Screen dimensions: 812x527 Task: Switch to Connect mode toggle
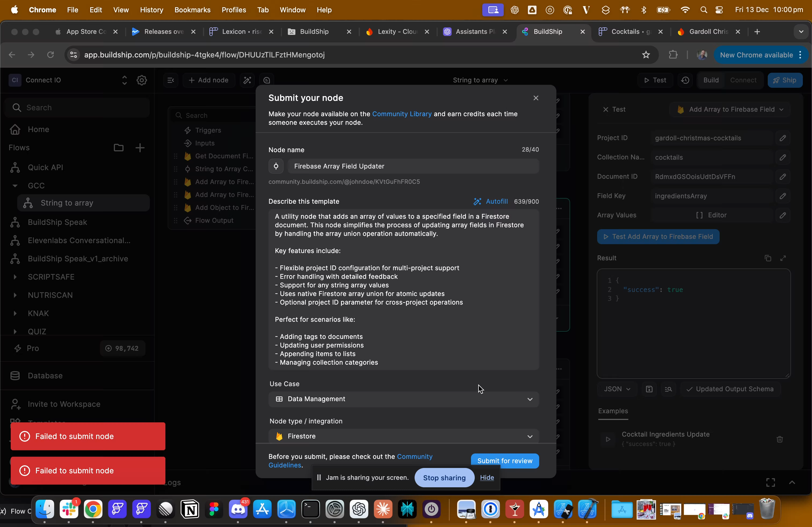tap(743, 80)
